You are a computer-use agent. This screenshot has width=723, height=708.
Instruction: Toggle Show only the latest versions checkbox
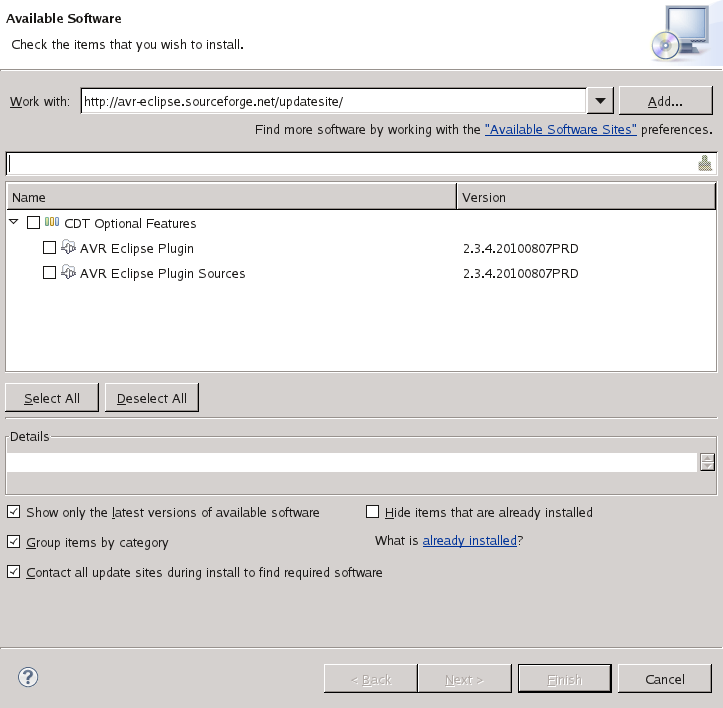coord(13,512)
